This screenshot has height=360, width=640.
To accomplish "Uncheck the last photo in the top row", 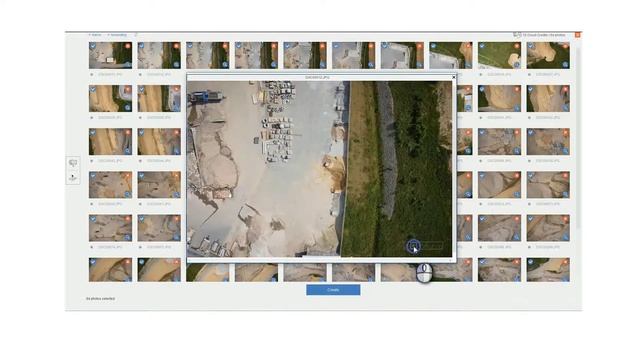I will (531, 46).
